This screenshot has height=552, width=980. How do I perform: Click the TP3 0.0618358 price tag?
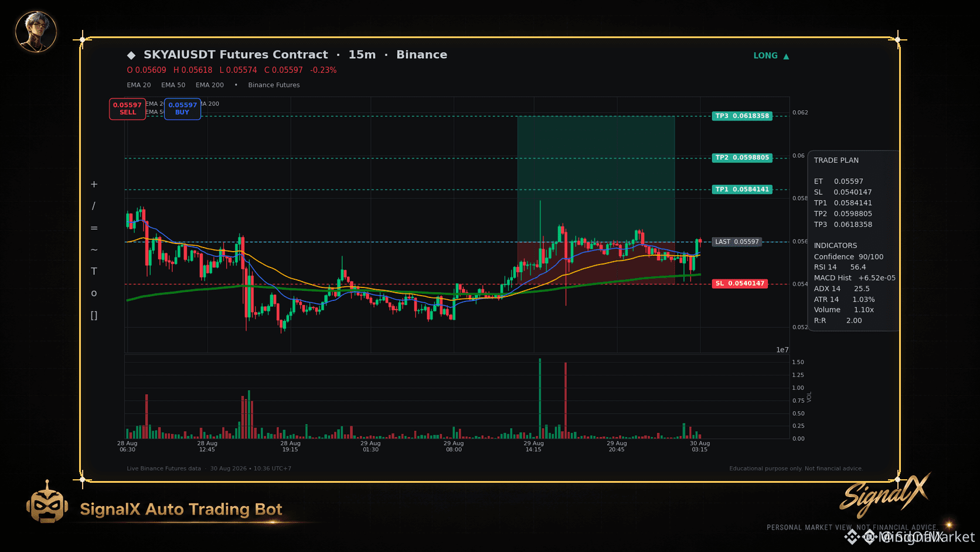[742, 116]
